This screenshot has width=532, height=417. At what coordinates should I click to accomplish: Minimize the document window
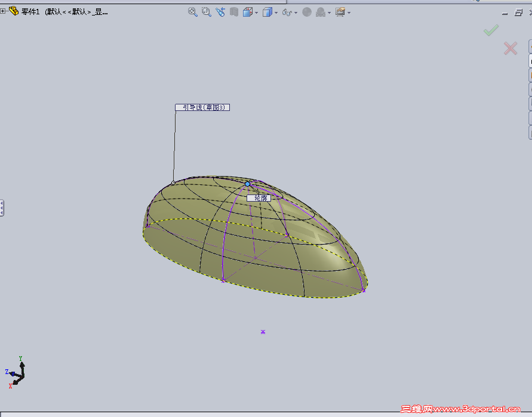click(x=505, y=14)
